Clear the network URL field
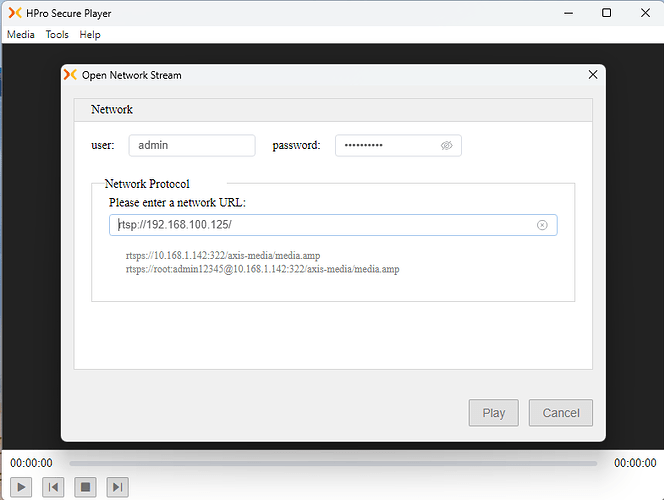The width and height of the screenshot is (664, 500). coord(542,225)
